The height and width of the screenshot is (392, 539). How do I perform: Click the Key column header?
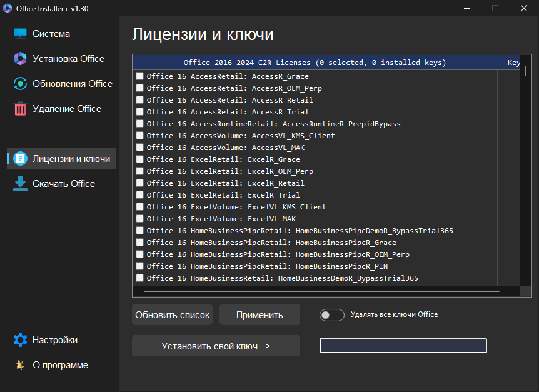click(513, 63)
